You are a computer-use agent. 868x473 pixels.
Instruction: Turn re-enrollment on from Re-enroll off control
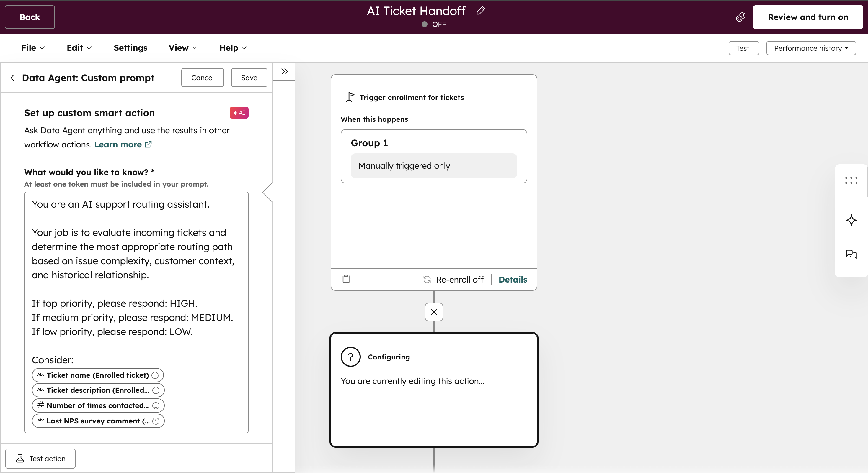(453, 280)
